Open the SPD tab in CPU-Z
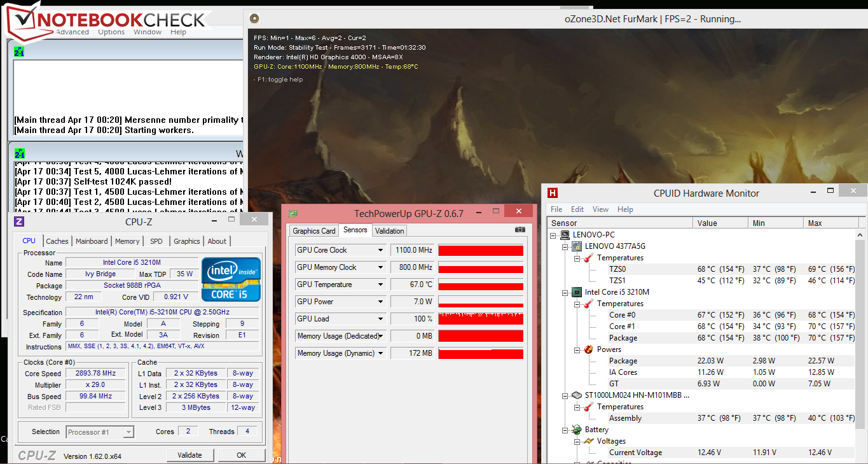The width and height of the screenshot is (868, 464). pos(156,241)
